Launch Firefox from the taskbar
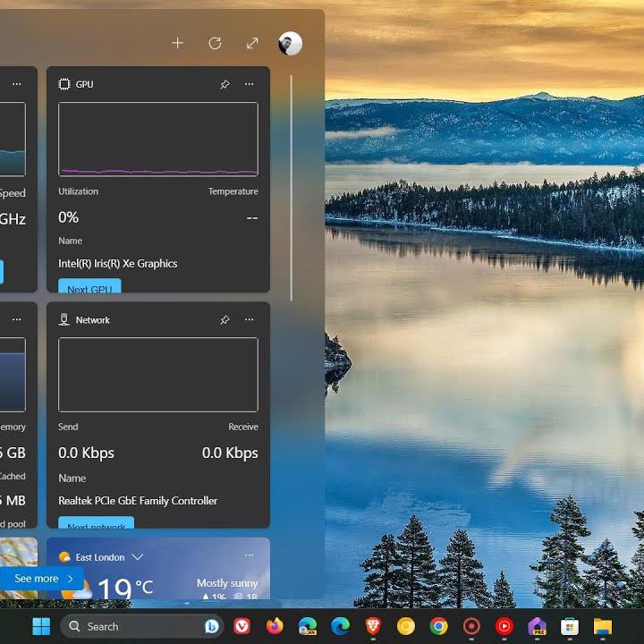The width and height of the screenshot is (644, 644). click(275, 626)
